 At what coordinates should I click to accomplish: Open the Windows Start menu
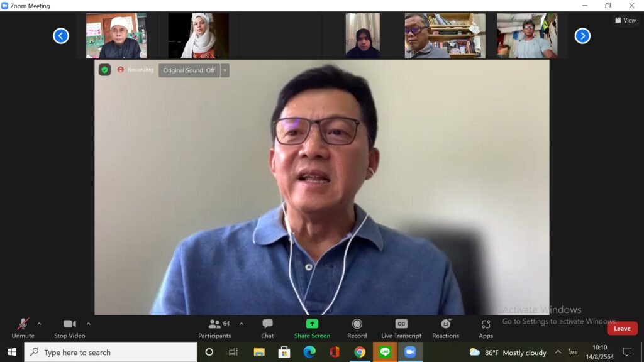tap(12, 352)
